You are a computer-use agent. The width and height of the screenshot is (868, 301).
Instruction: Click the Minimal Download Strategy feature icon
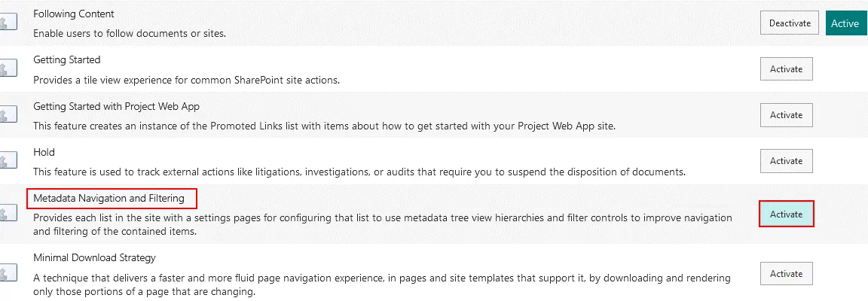[x=8, y=272]
